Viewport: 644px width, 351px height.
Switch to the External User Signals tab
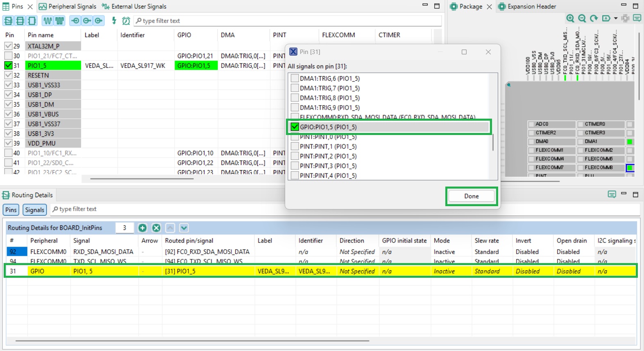tap(134, 7)
